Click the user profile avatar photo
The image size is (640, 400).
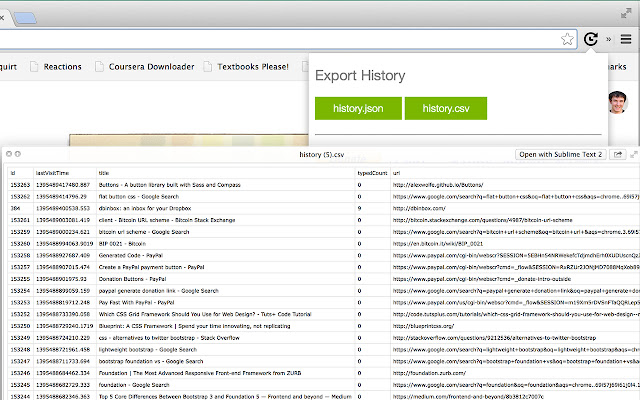[x=617, y=102]
